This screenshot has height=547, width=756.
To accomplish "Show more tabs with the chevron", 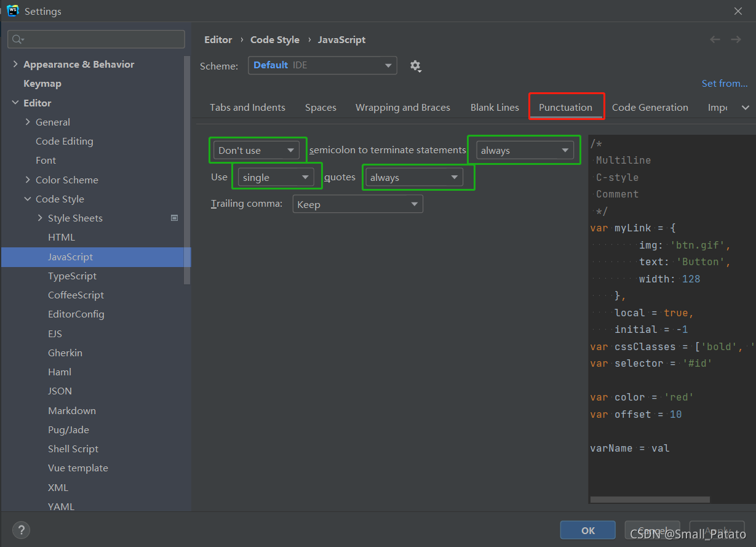I will (x=746, y=108).
